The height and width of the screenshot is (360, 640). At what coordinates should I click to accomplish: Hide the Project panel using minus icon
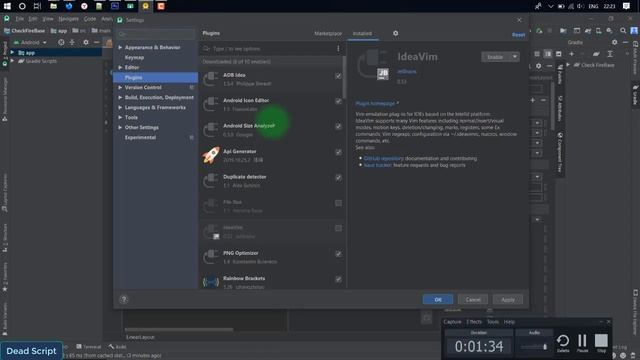point(97,42)
